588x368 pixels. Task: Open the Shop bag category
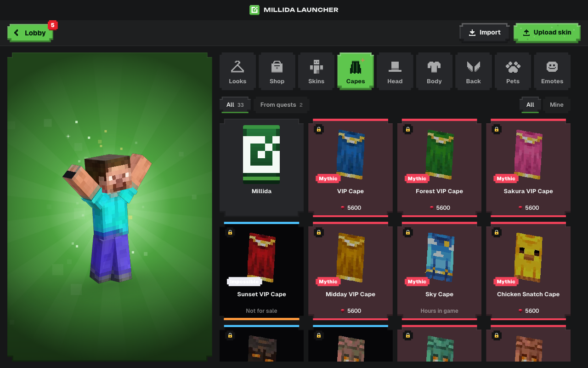[277, 71]
